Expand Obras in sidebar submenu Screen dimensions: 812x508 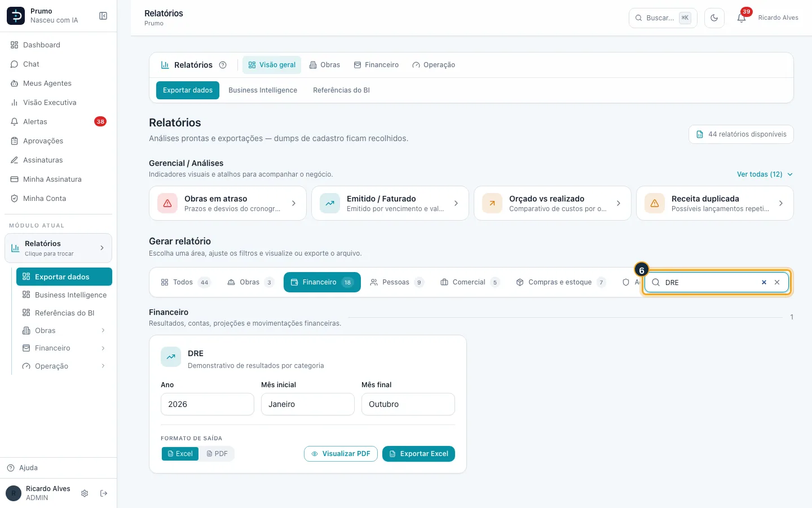point(64,331)
